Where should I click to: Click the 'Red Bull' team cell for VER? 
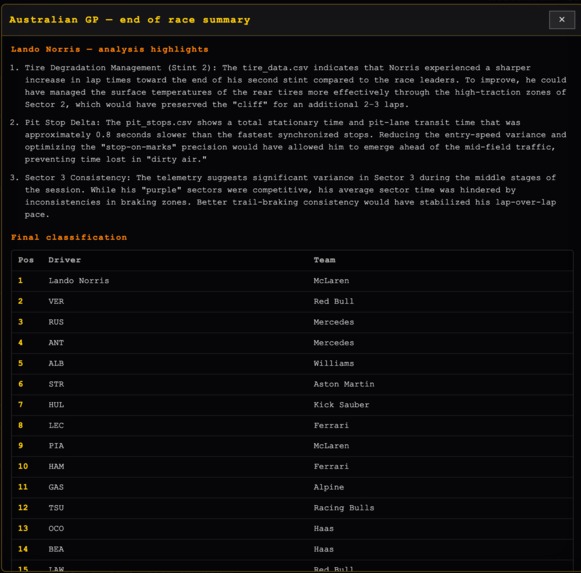click(334, 301)
